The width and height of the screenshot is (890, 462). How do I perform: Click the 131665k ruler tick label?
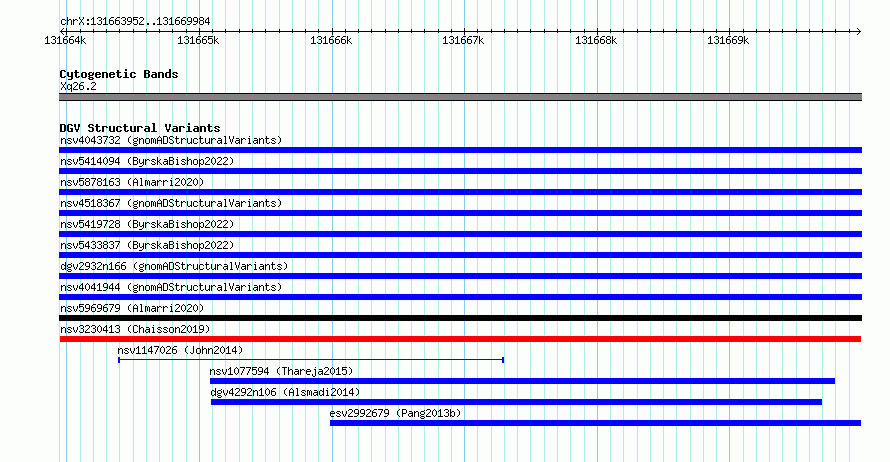198,40
